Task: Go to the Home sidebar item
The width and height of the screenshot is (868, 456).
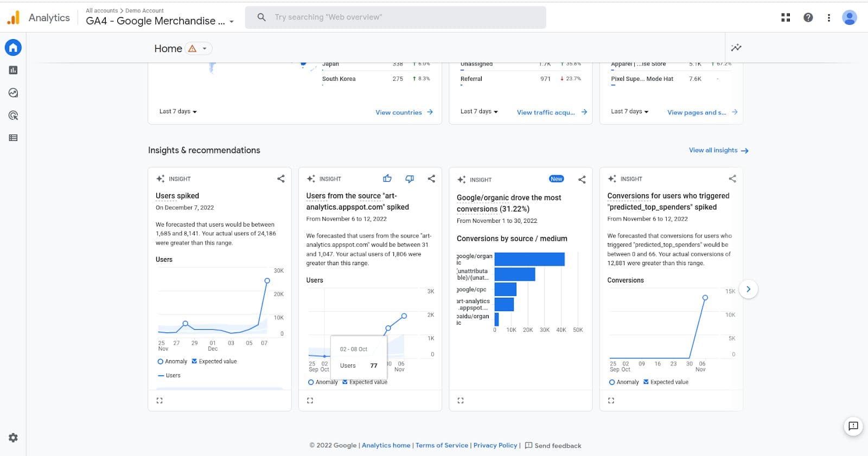Action: pos(13,48)
